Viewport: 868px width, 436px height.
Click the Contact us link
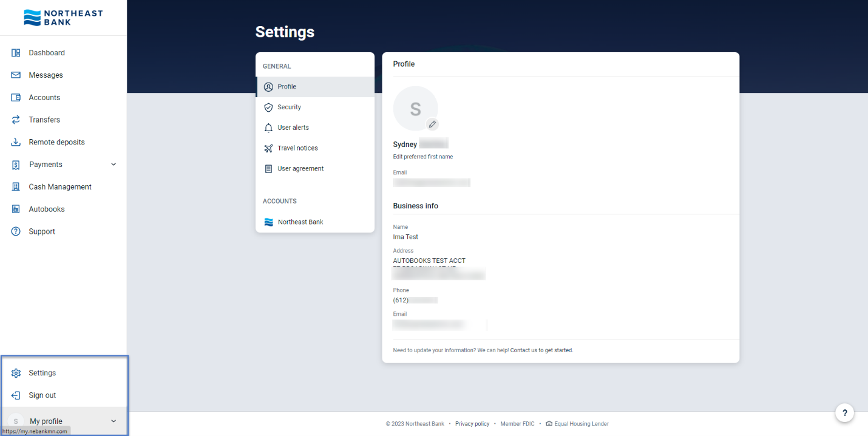tap(523, 350)
